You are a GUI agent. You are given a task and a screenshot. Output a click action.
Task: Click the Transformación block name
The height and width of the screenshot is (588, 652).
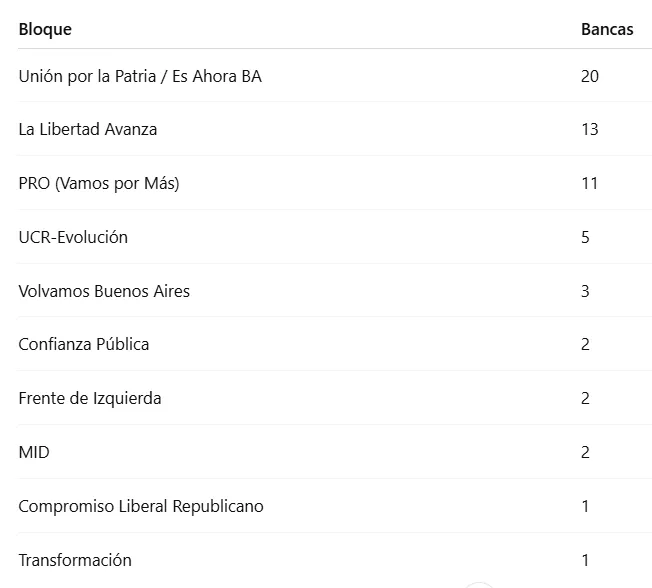(x=75, y=560)
